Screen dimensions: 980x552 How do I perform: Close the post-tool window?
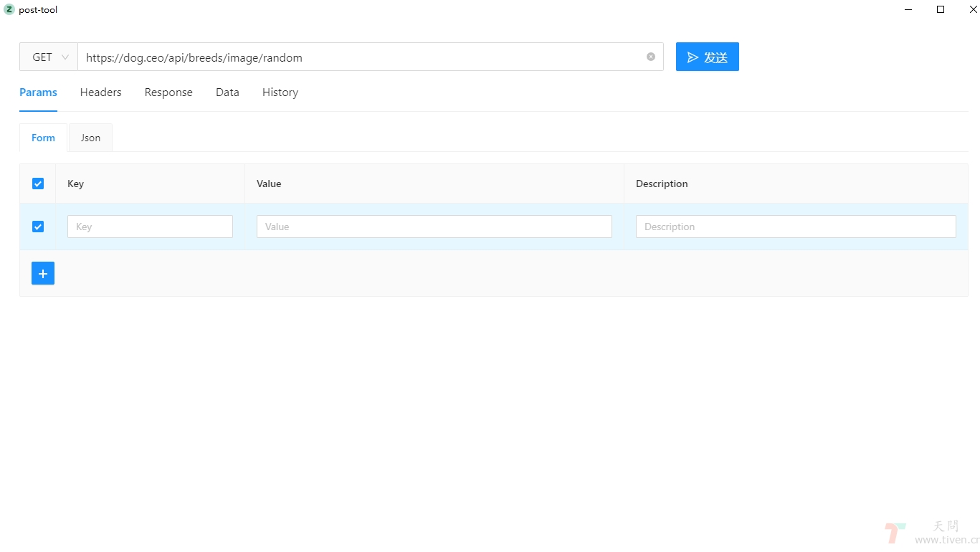tap(972, 9)
